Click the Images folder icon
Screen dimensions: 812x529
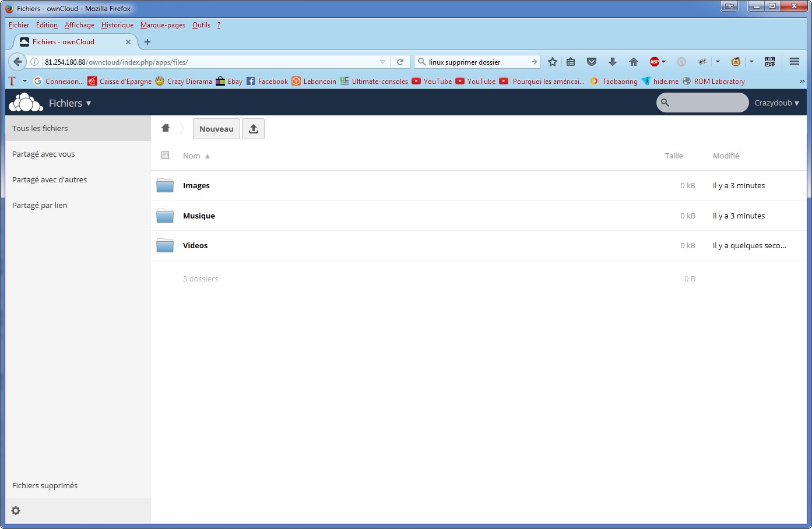click(165, 185)
